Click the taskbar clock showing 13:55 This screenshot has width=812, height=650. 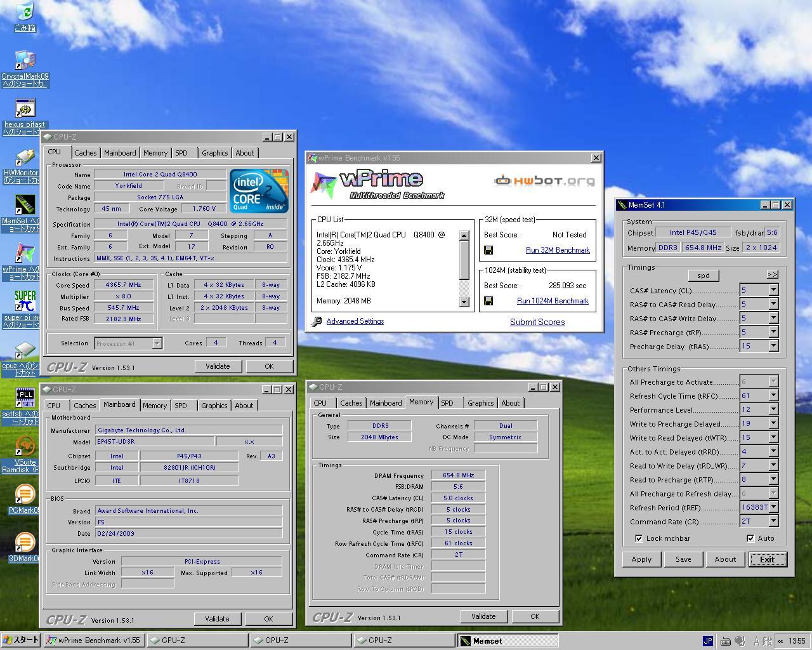coord(797,641)
